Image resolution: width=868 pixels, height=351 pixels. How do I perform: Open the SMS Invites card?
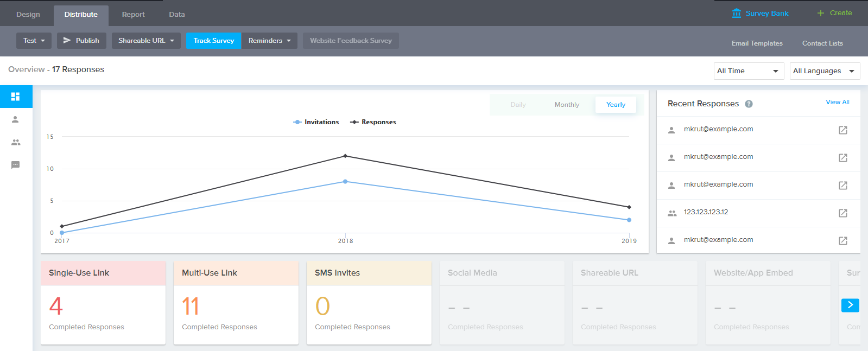tap(369, 303)
